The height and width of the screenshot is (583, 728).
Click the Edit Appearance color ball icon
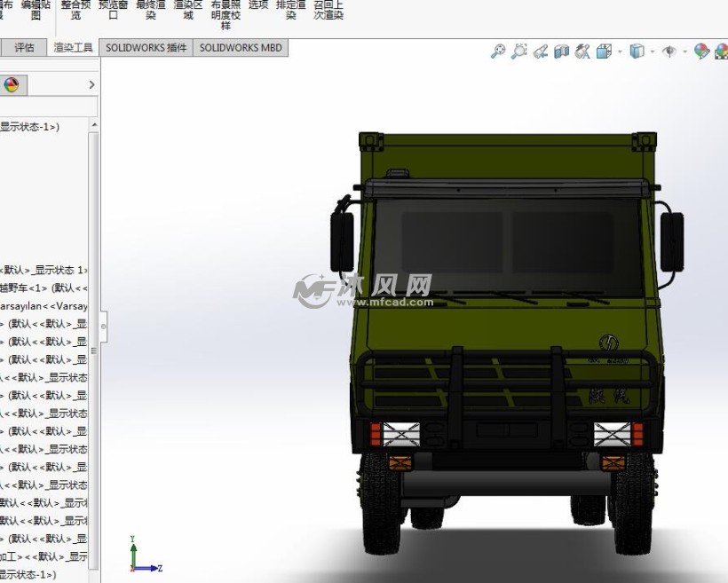click(x=700, y=51)
